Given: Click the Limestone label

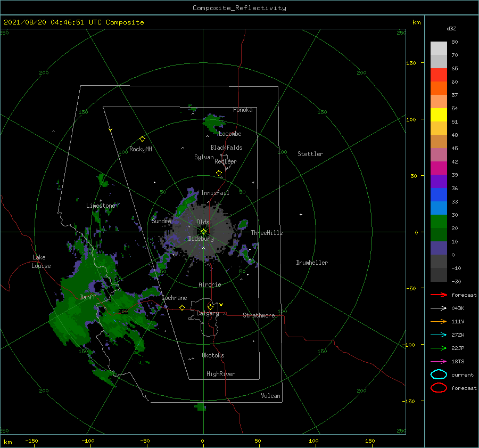Looking at the screenshot, I should [101, 206].
